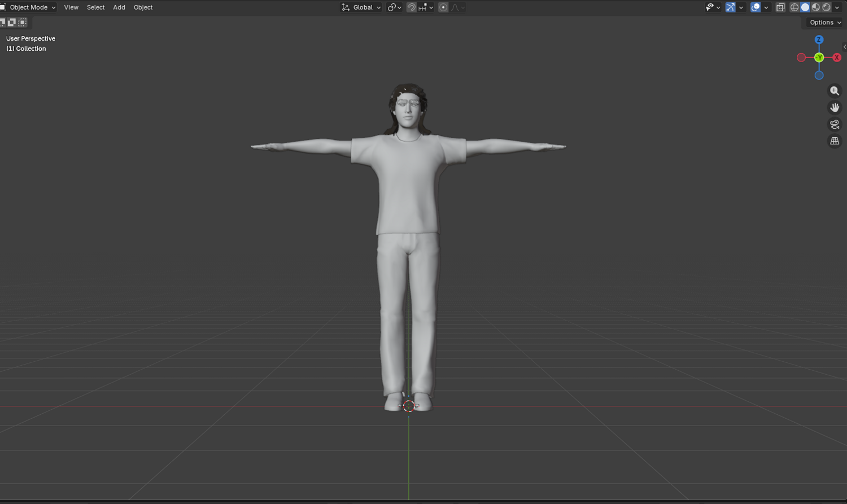847x504 pixels.
Task: Choose the overlapping-squares selection mode icon
Action: coord(11,23)
